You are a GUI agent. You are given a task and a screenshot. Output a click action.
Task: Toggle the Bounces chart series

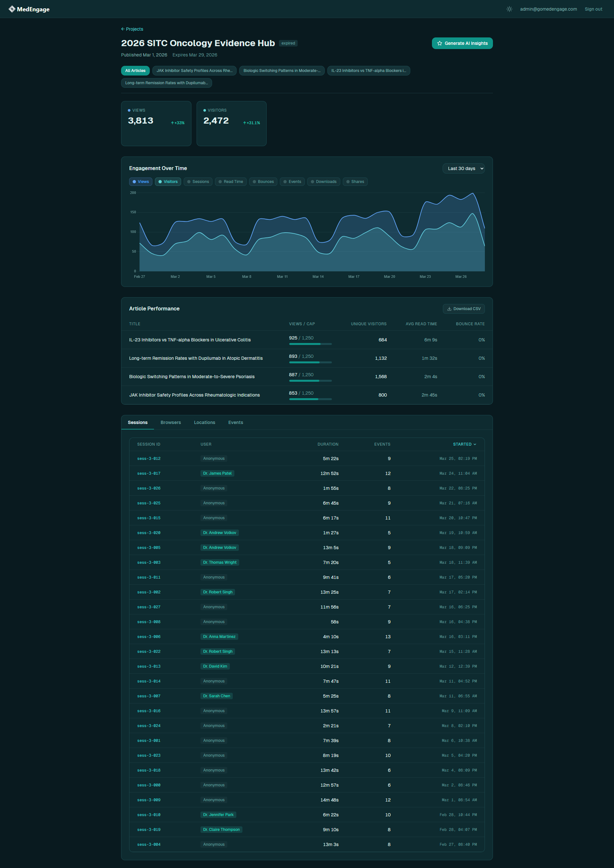click(263, 181)
